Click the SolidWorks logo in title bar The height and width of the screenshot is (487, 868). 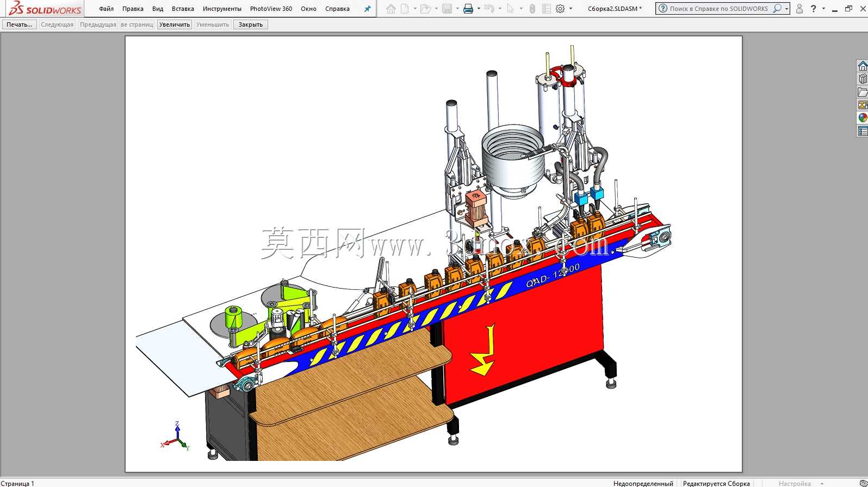click(x=45, y=9)
